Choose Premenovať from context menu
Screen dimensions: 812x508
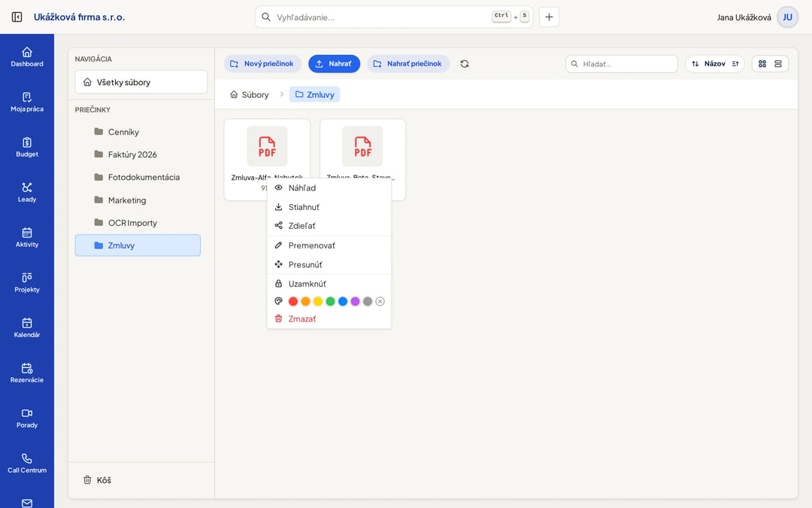(x=329, y=245)
